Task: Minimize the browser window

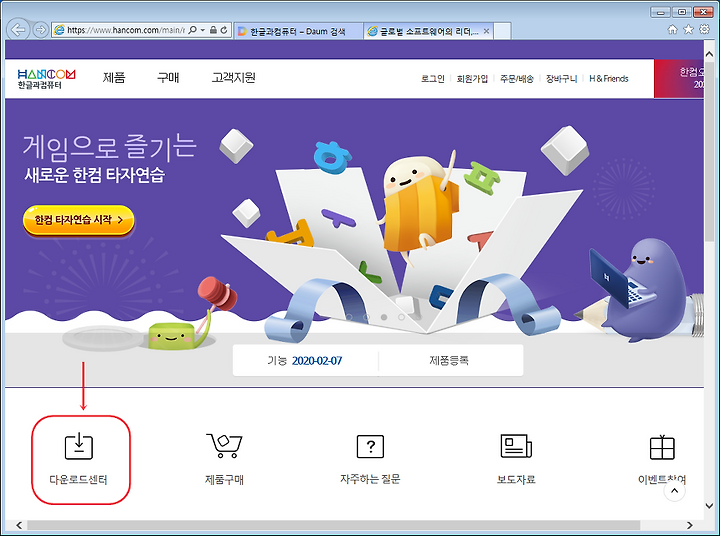Action: (x=661, y=12)
